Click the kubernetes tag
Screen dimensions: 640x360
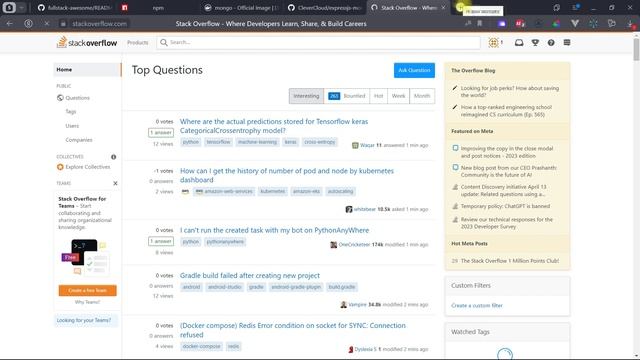coord(273,191)
